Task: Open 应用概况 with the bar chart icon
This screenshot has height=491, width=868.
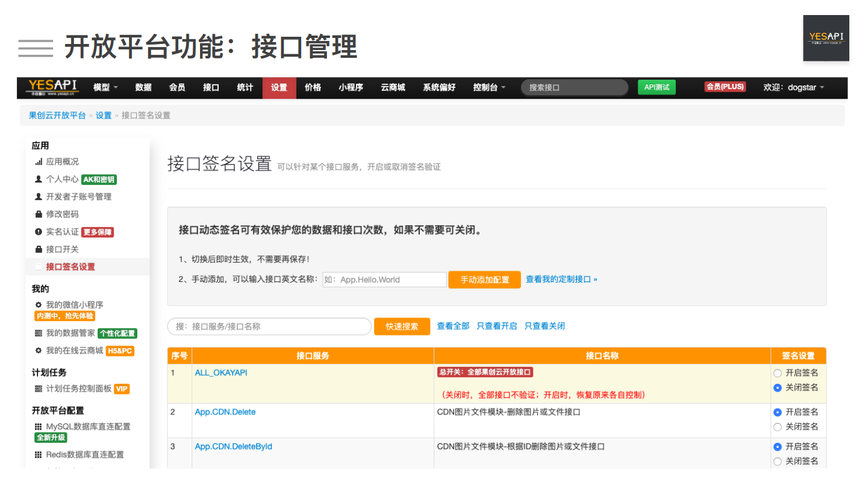Action: coord(62,161)
